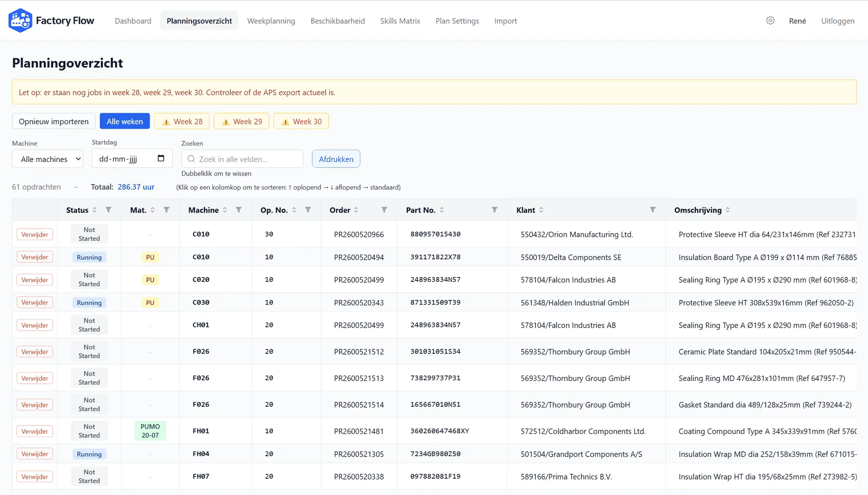
Task: Sort by Op. No. using its sort arrows
Action: click(294, 209)
